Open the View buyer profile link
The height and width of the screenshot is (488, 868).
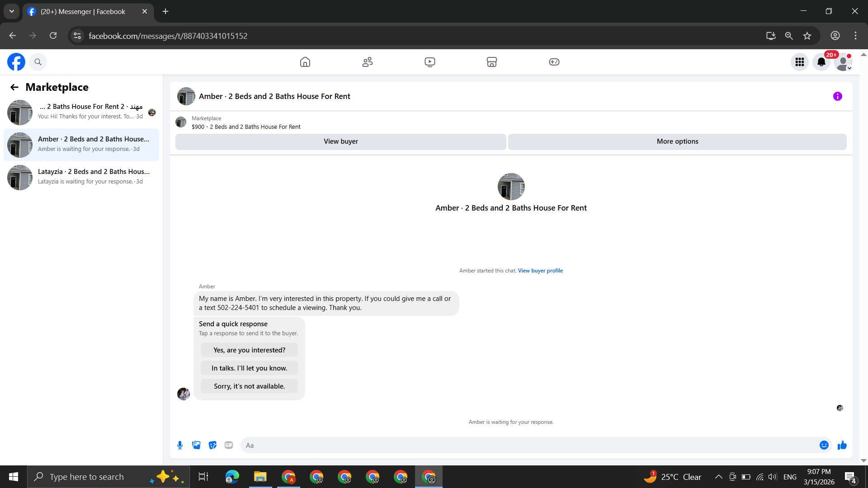pos(540,271)
